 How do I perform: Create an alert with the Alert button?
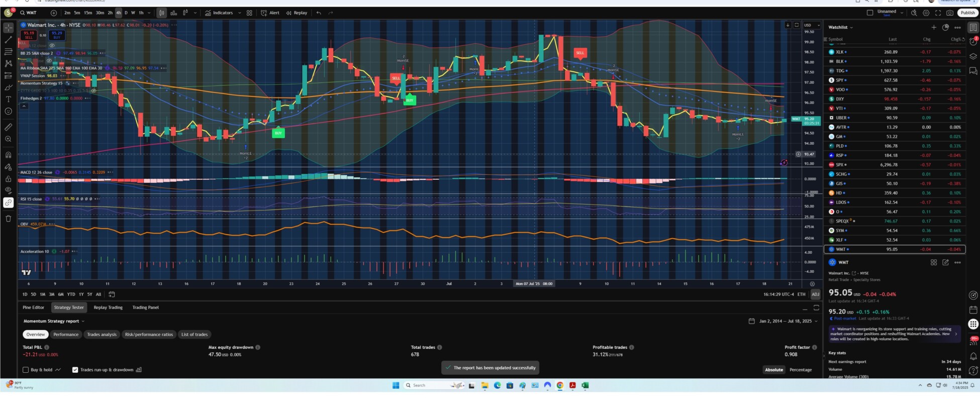270,13
